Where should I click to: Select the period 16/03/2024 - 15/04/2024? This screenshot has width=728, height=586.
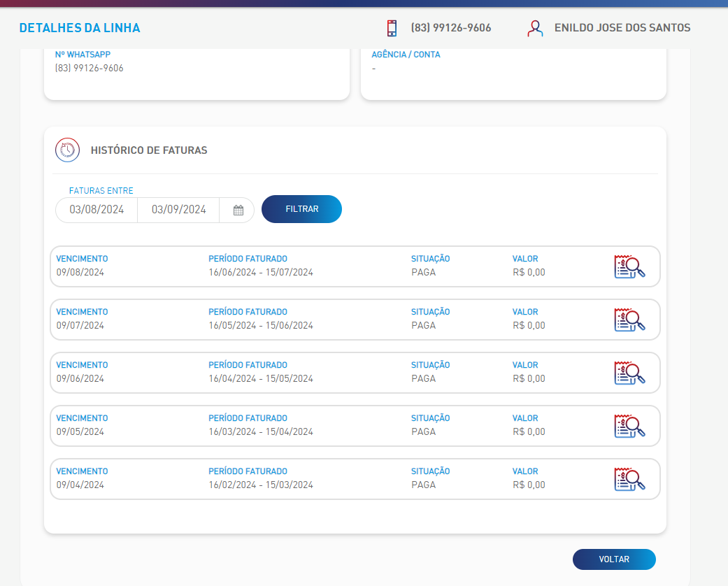[261, 432]
